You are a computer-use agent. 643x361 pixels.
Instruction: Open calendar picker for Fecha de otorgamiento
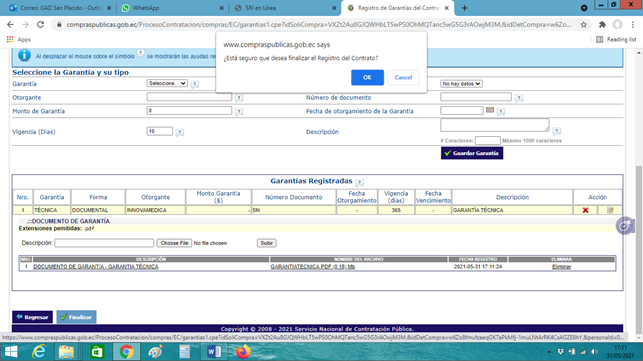[490, 110]
